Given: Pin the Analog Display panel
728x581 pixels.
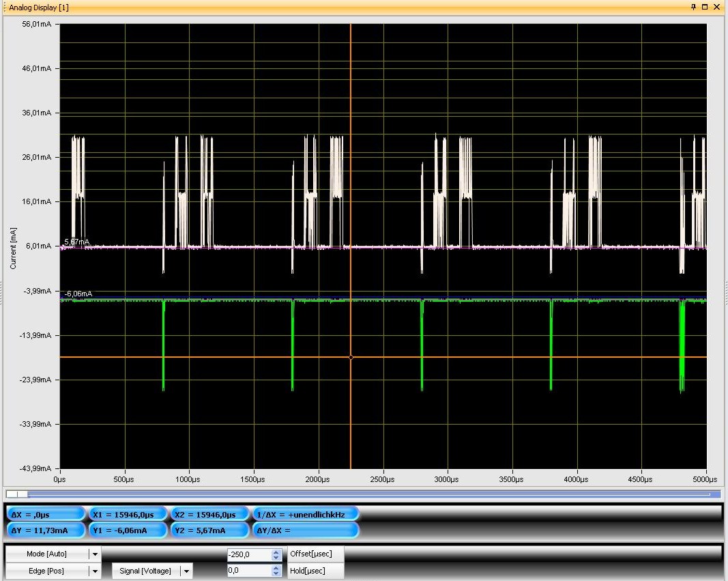Looking at the screenshot, I should pyautogui.click(x=694, y=7).
